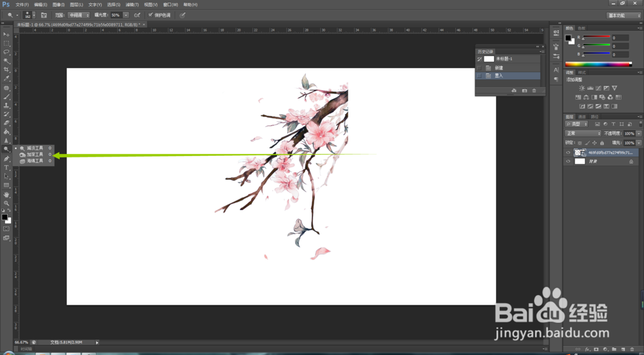The width and height of the screenshot is (644, 355).
Task: Open the tool preset picker arrow
Action: [17, 15]
